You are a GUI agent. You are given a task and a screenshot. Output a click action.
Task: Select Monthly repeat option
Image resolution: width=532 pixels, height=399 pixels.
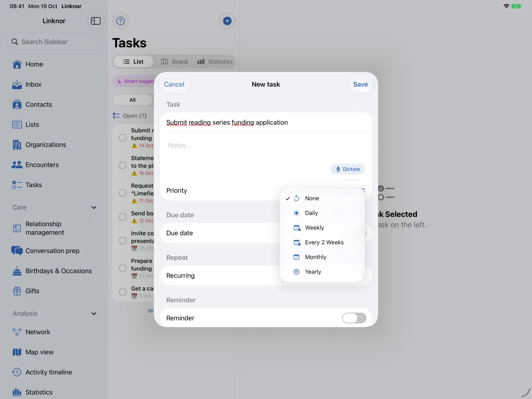(322, 257)
